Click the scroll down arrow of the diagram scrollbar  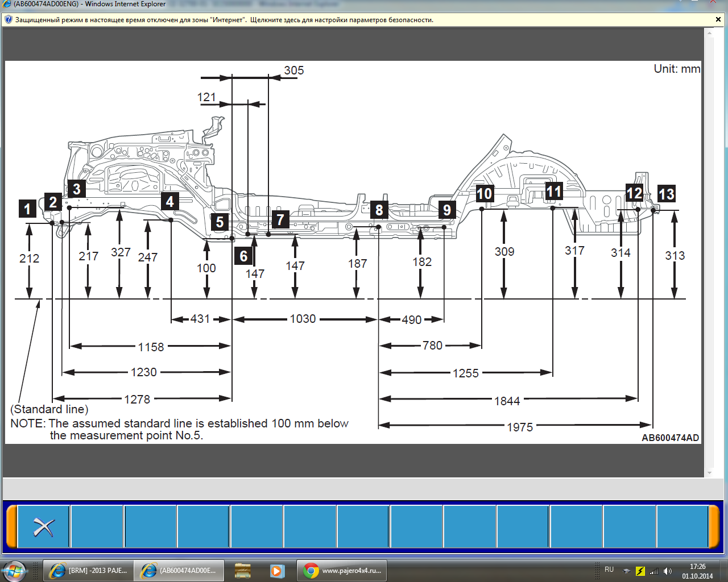(709, 472)
